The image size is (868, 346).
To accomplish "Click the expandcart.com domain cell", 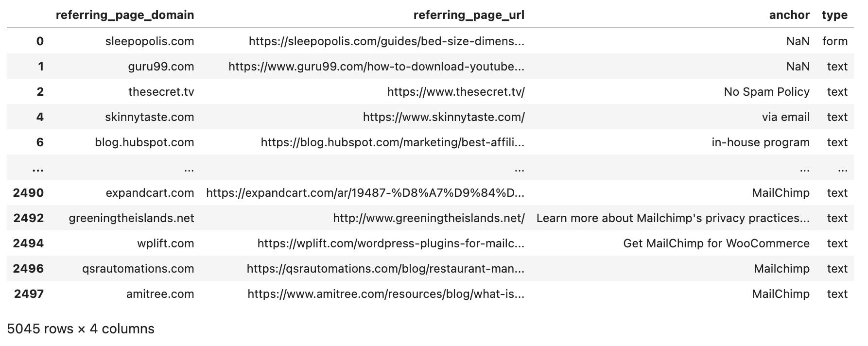I will pos(150,193).
